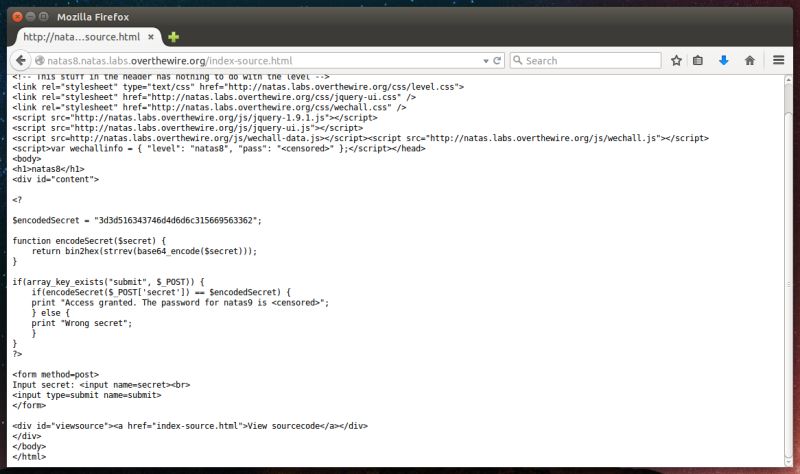800x474 pixels.
Task: Click the '</html>' closing tag line
Action: point(29,457)
